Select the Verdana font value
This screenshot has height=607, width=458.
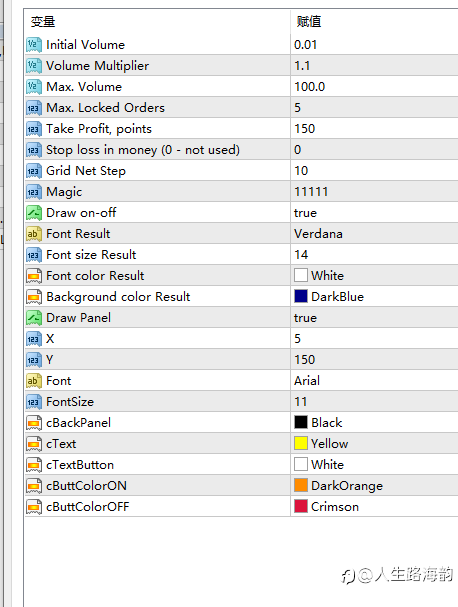click(x=318, y=234)
